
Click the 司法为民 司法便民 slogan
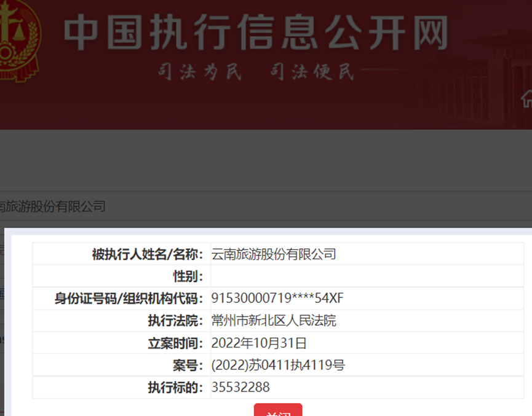(256, 71)
